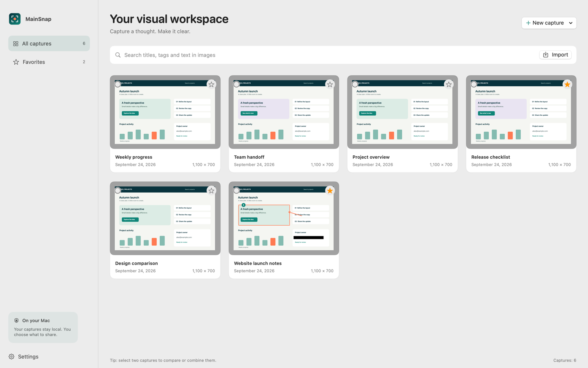The image size is (588, 368).
Task: Favorite the Project overview capture
Action: [449, 84]
